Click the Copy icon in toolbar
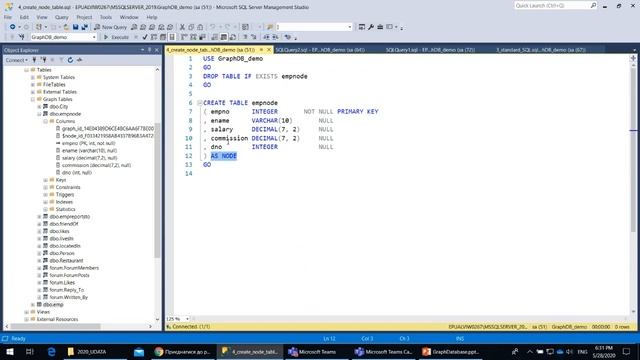The image size is (640, 360). (191, 27)
